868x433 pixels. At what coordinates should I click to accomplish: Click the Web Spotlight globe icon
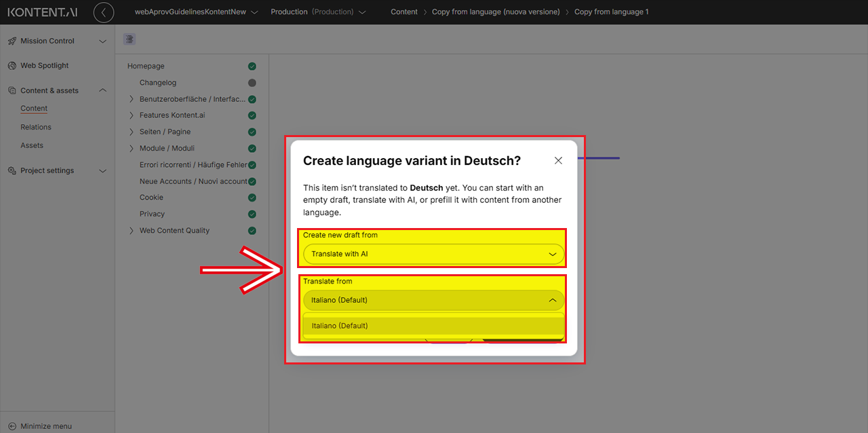point(12,66)
